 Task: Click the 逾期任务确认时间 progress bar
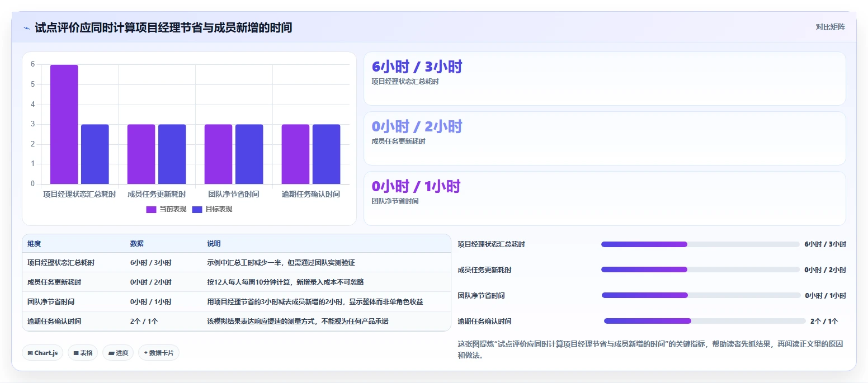pyautogui.click(x=705, y=321)
